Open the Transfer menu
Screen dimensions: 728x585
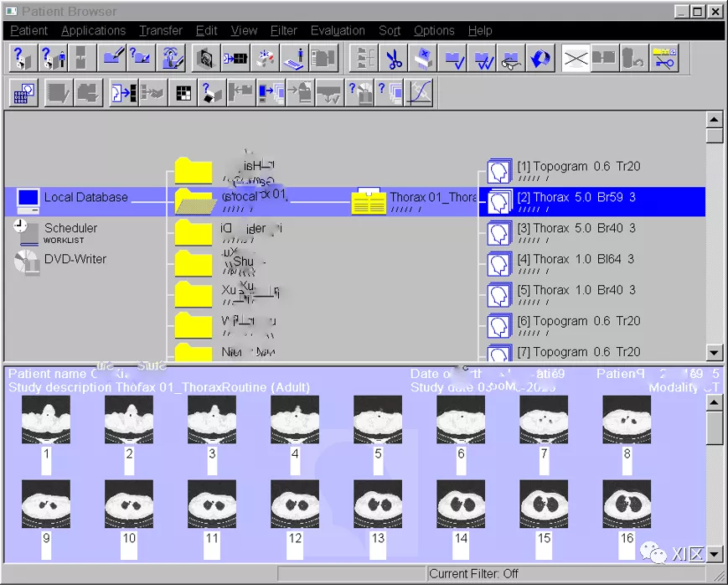tap(161, 31)
